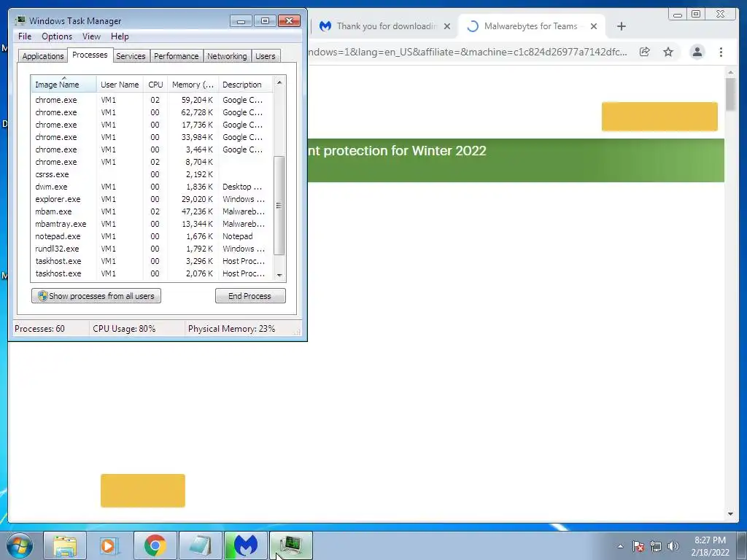Sort processes by Memory column
The height and width of the screenshot is (560, 747).
point(193,85)
